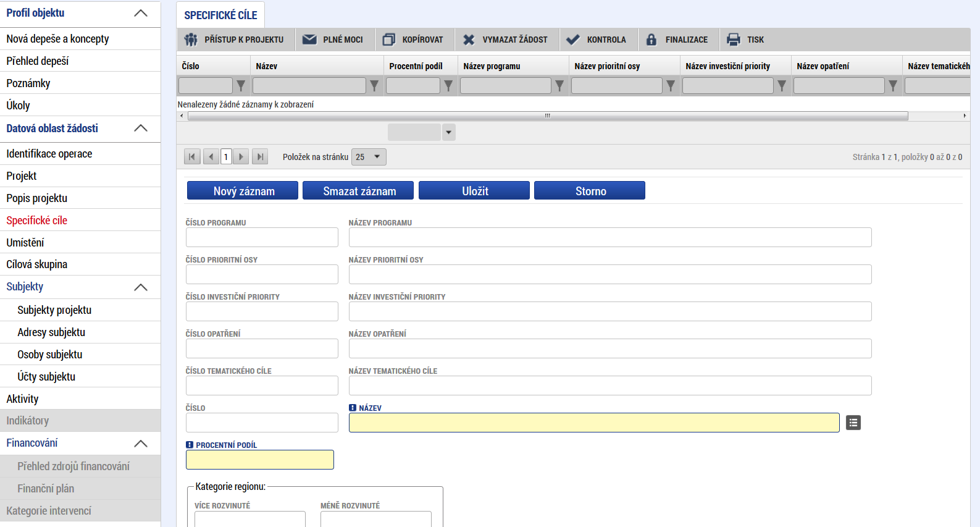Click the Nový záznam button

click(243, 190)
